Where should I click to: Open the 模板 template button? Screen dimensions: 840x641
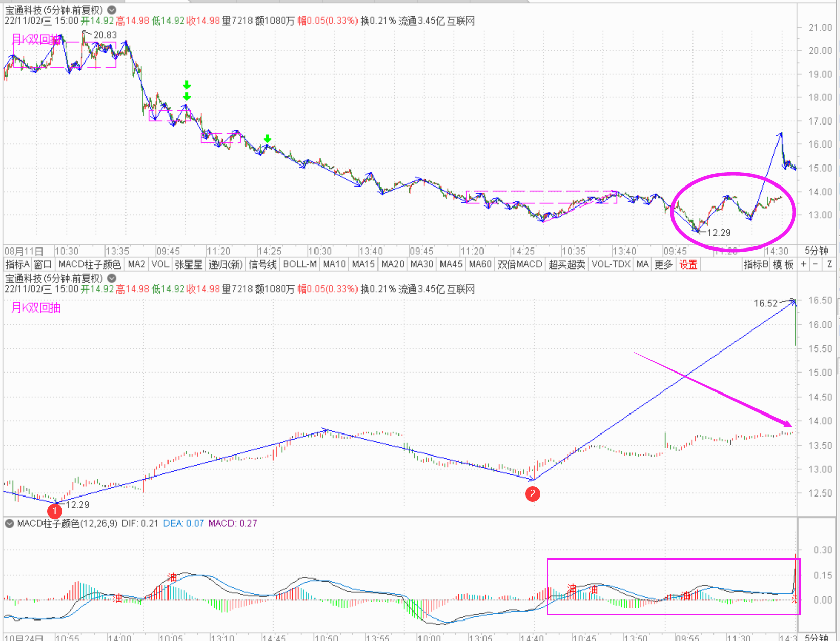783,264
